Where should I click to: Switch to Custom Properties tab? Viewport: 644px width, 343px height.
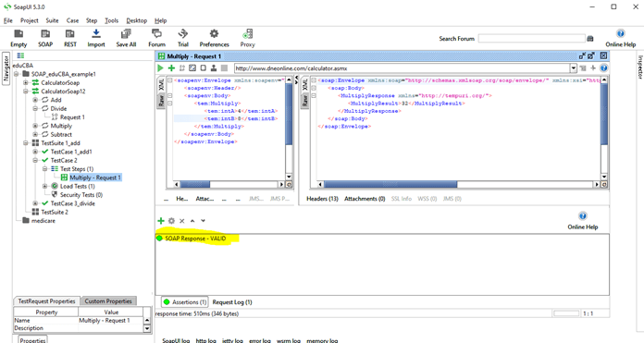pyautogui.click(x=108, y=301)
